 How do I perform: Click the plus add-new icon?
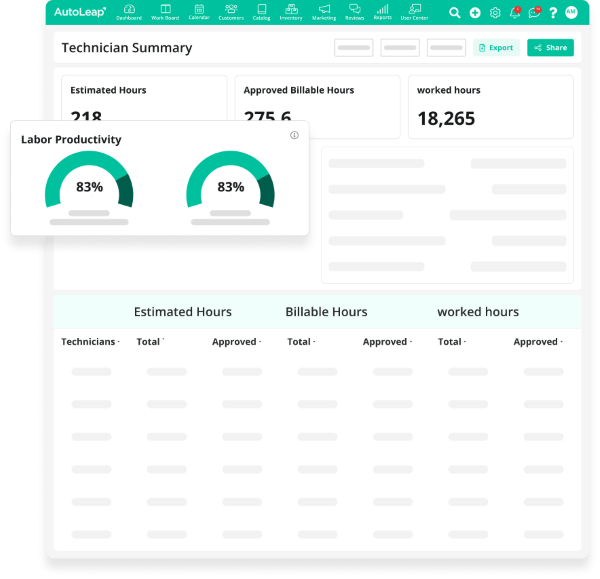tap(475, 13)
